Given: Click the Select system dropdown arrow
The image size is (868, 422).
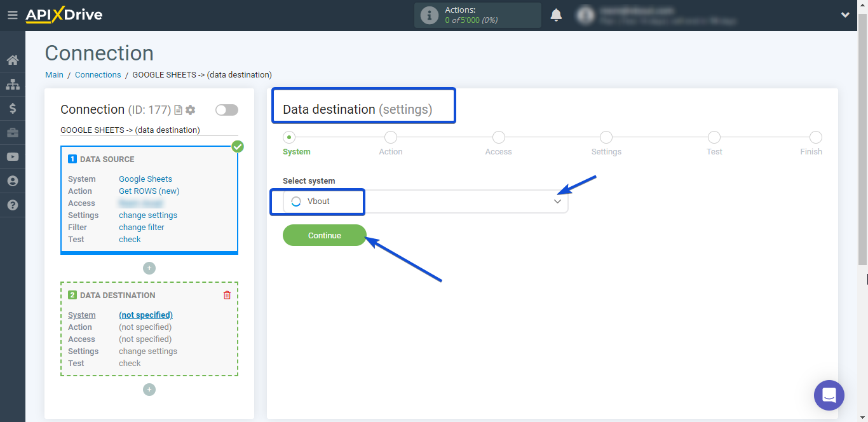Looking at the screenshot, I should point(557,201).
